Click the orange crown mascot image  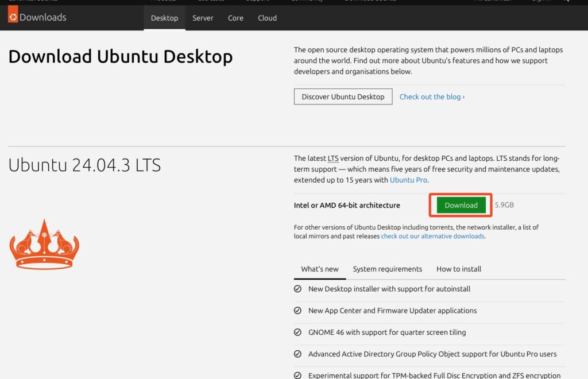[x=44, y=244]
